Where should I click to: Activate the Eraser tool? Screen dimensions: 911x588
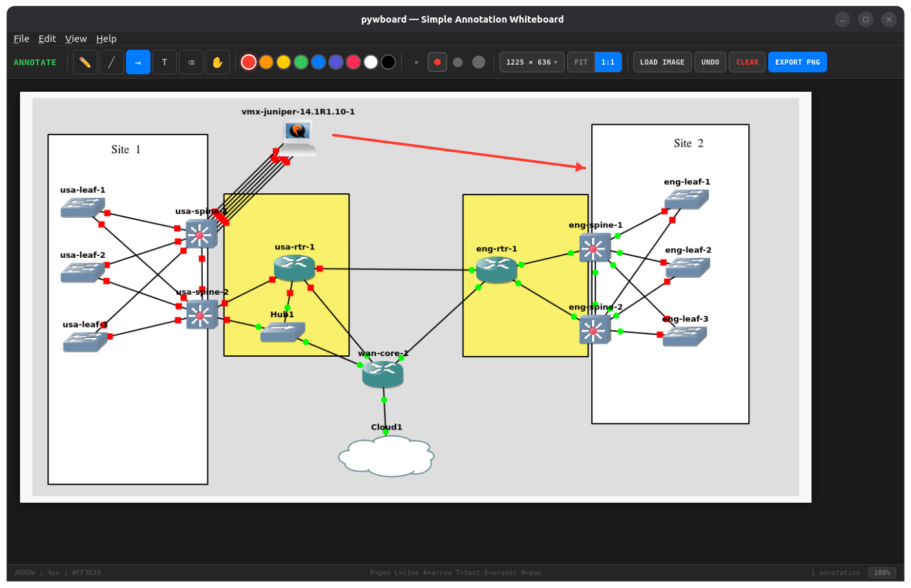click(191, 61)
